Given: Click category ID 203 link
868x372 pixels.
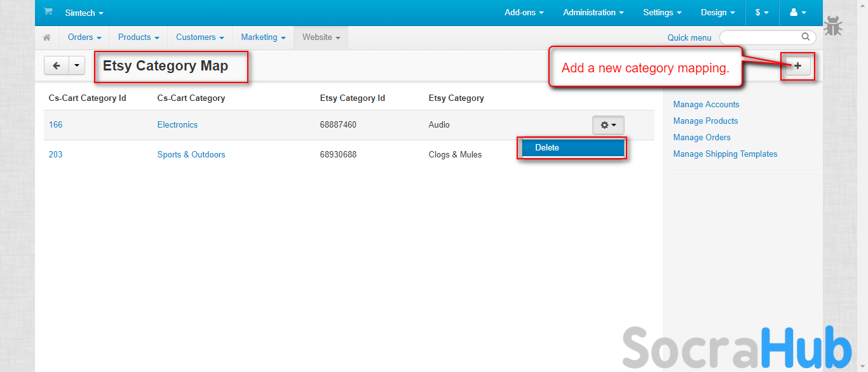Looking at the screenshot, I should (56, 155).
